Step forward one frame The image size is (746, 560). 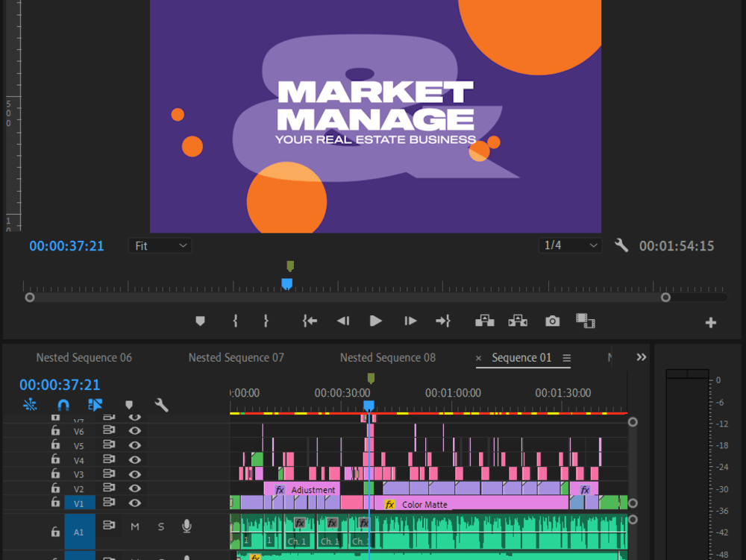(x=410, y=321)
